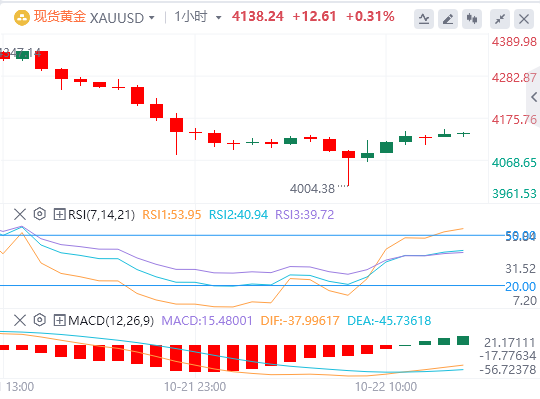Click the percent change +0.31%

click(370, 17)
